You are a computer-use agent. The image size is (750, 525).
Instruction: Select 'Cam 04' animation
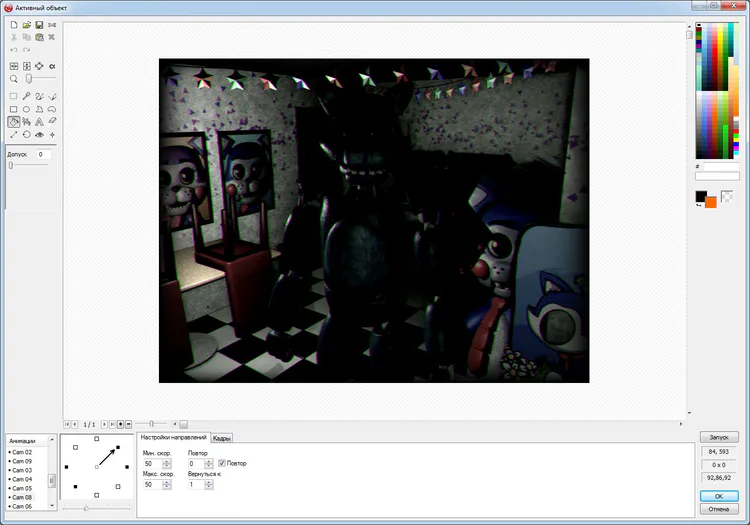(22, 479)
